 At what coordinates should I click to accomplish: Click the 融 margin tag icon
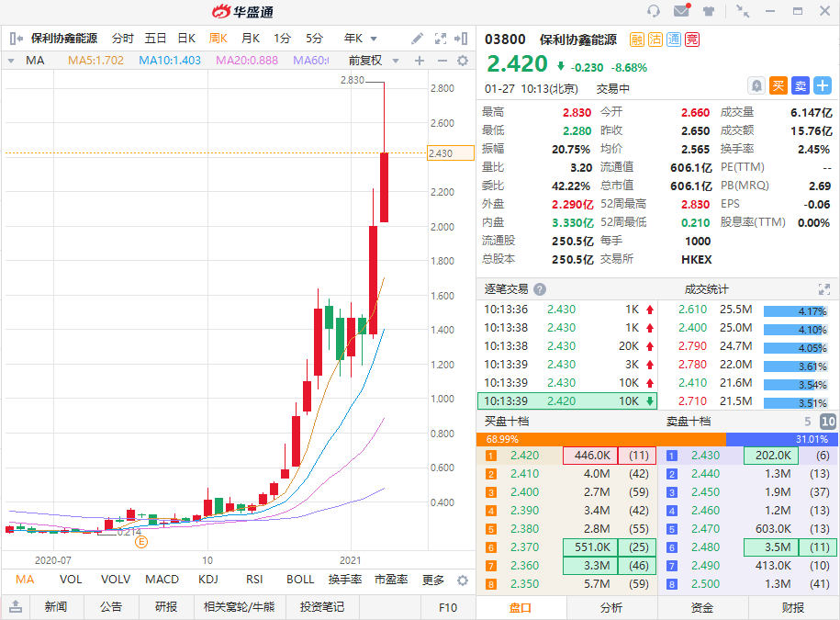tap(636, 39)
